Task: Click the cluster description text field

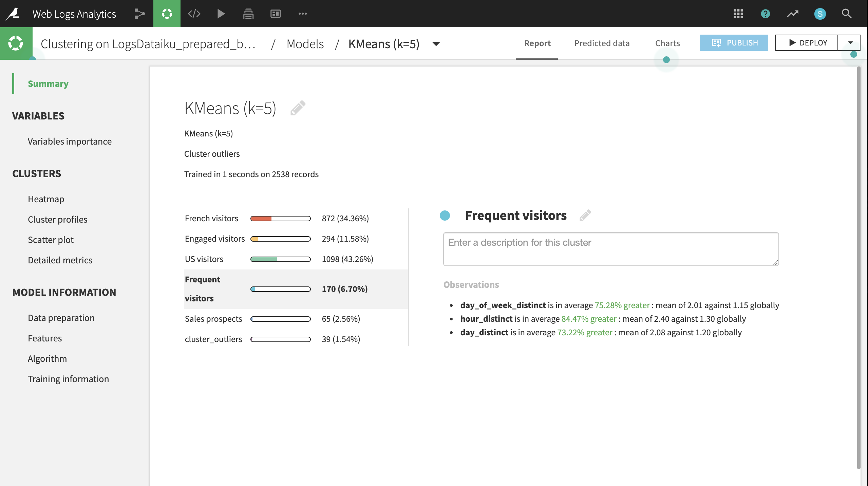Action: (x=610, y=249)
